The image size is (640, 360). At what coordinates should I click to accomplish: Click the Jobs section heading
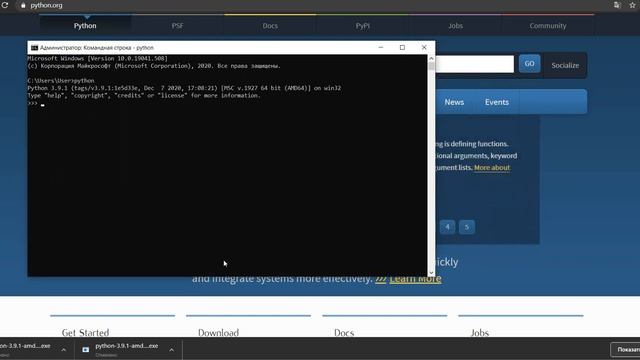pyautogui.click(x=480, y=333)
